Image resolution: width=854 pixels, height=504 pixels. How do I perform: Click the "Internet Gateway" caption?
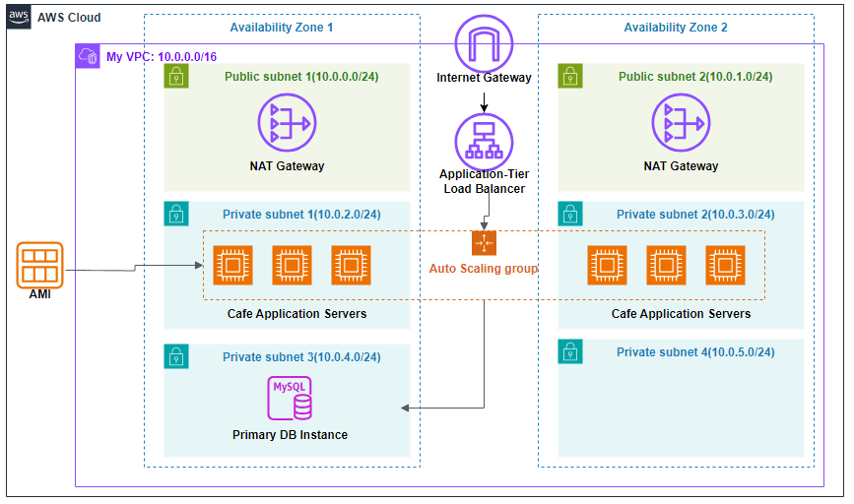point(484,78)
